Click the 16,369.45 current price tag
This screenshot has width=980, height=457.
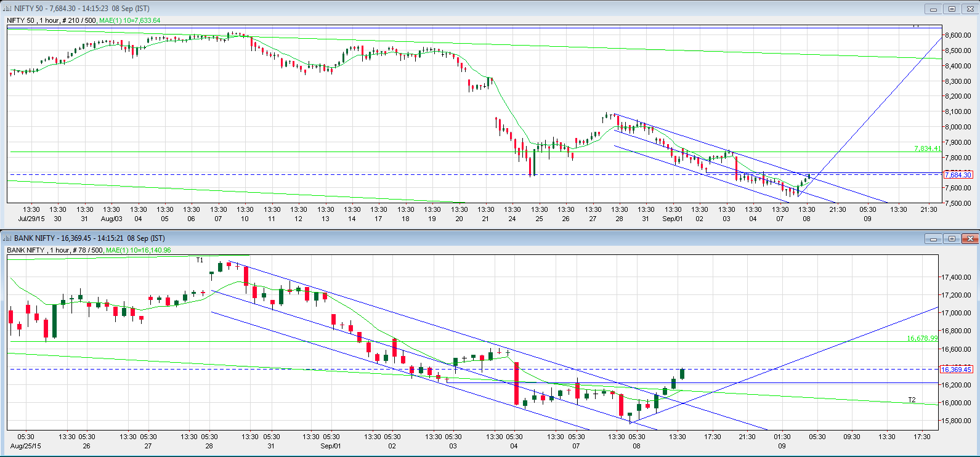coord(956,370)
